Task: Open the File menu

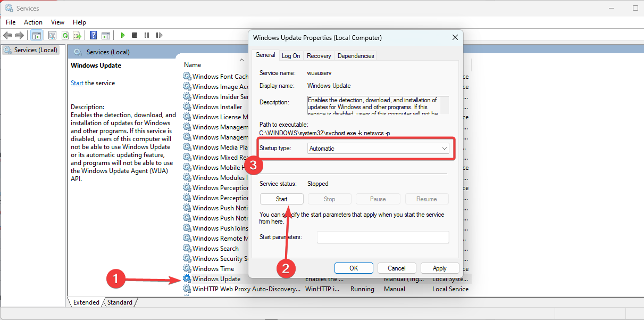Action: (x=11, y=22)
